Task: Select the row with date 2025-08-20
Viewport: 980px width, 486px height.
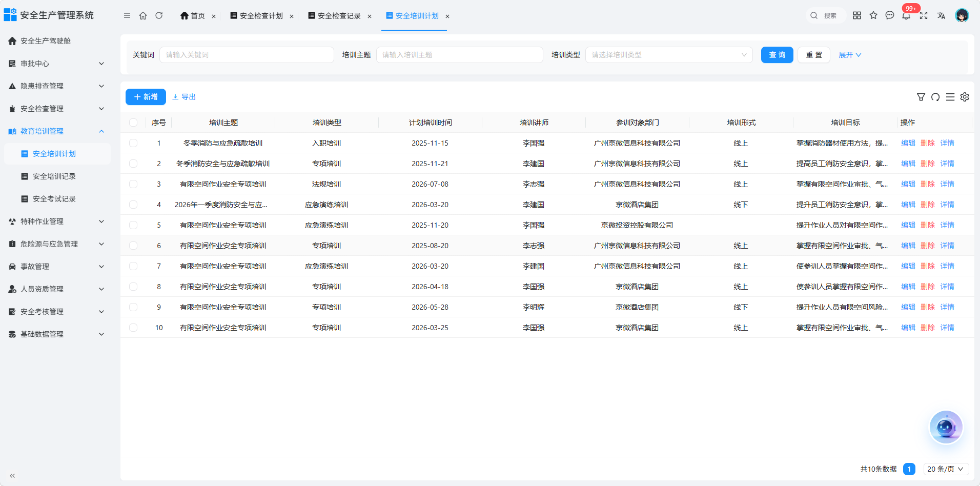Action: pos(133,246)
